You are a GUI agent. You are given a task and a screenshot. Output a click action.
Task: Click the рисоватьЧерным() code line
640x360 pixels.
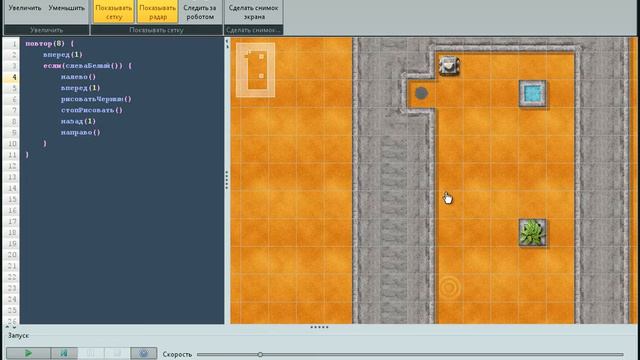click(96, 99)
